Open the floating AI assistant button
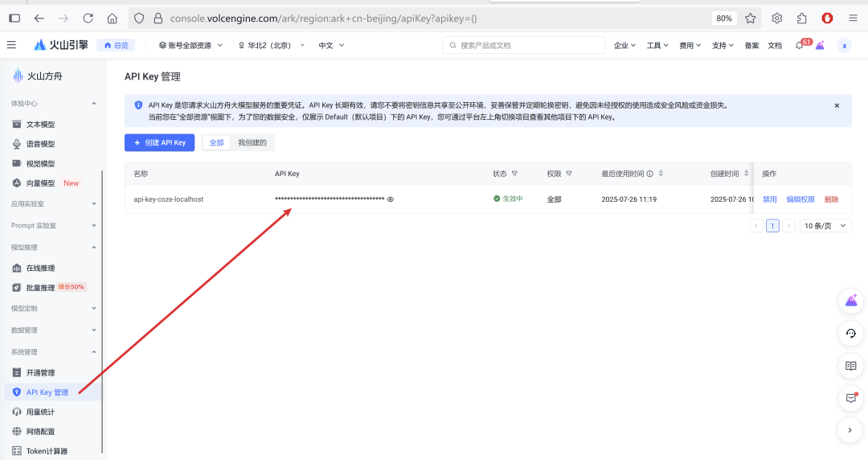Screen dimensions: 868x460 851,301
